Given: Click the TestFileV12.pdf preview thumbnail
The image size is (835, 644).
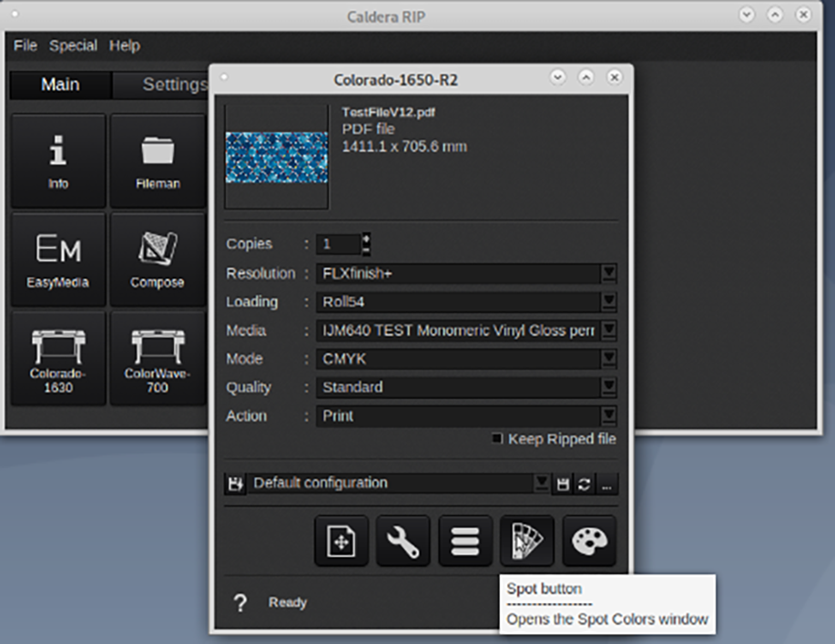Looking at the screenshot, I should click(x=276, y=157).
